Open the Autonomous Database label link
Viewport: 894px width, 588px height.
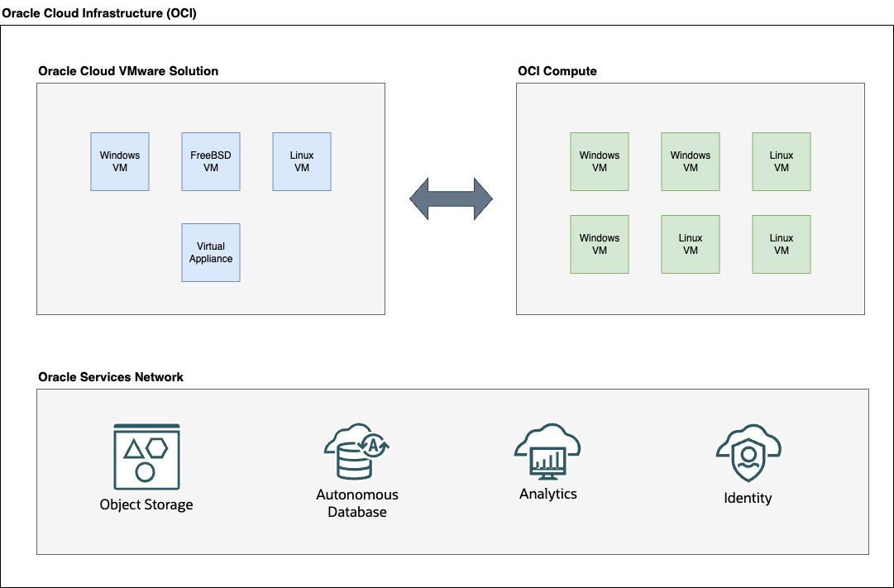[x=356, y=504]
